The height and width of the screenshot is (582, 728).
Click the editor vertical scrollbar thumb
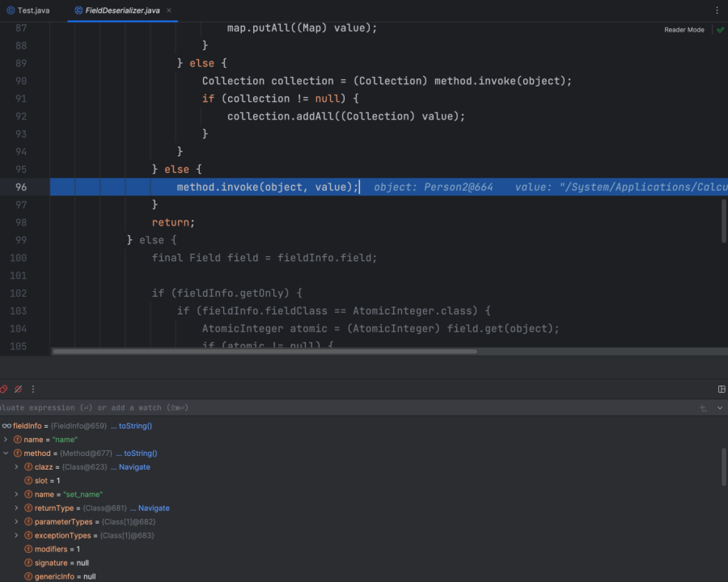(724, 221)
